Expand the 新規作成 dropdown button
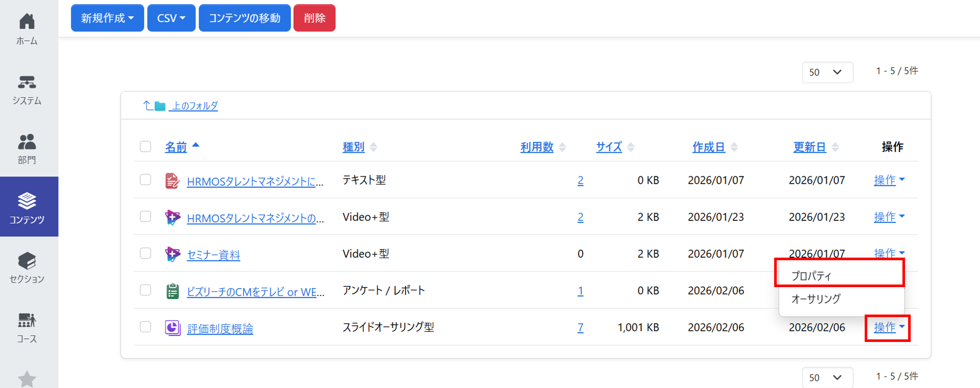This screenshot has width=980, height=388. (107, 18)
